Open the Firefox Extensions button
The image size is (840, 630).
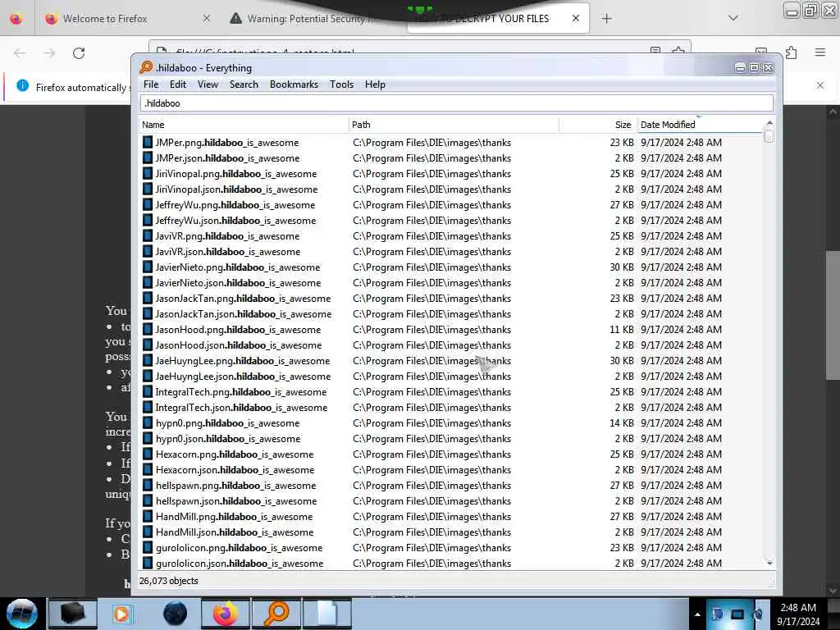click(x=792, y=52)
